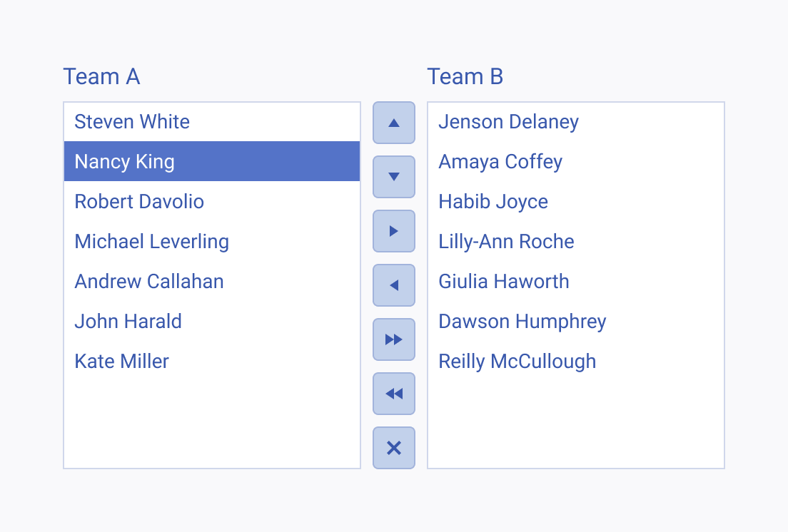Select Giulia Haworth list entry

pos(576,282)
